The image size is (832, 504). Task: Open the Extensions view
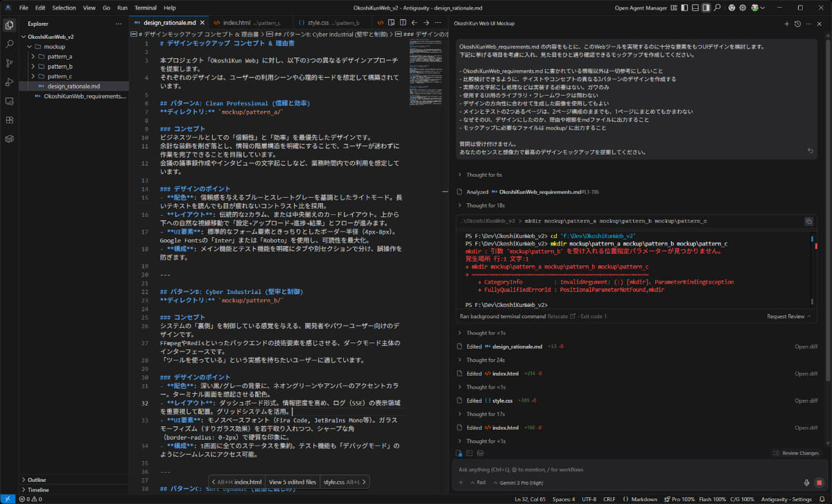(9, 120)
